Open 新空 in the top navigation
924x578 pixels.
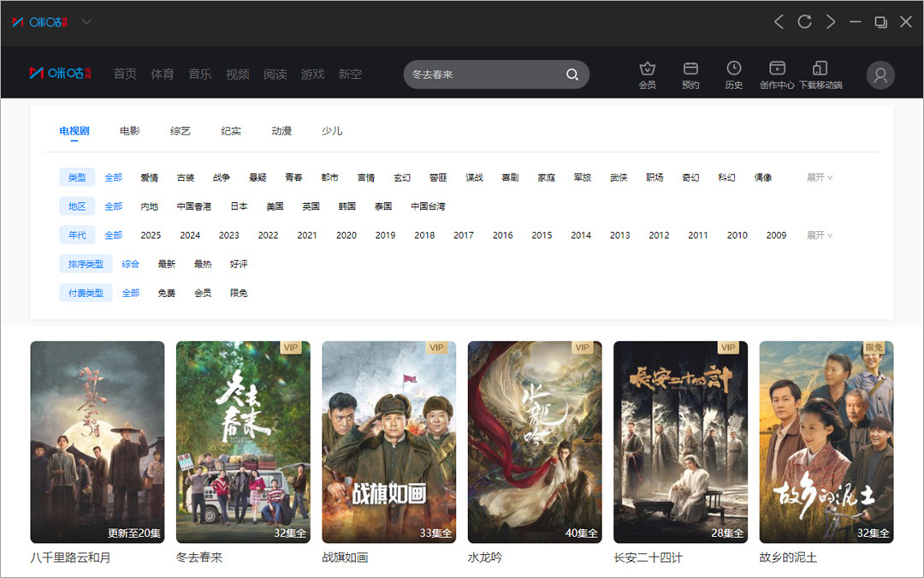350,74
